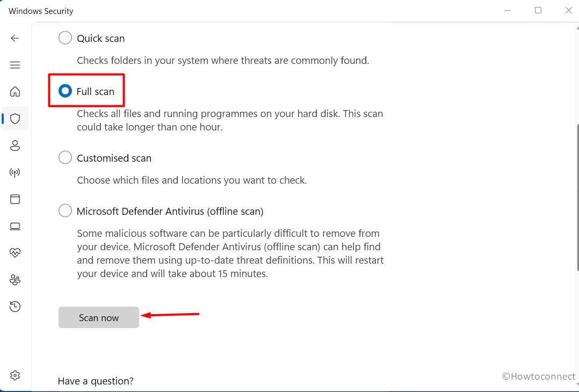Open Settings gear icon

(15, 375)
